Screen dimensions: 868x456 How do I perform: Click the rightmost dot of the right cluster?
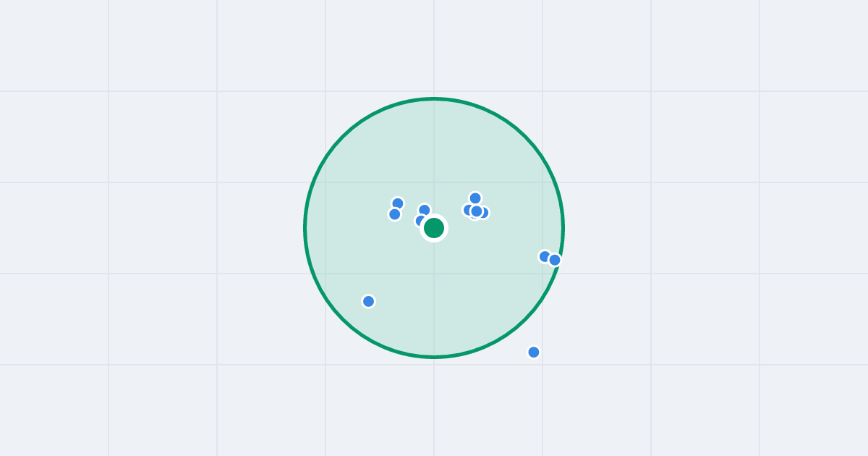point(485,213)
